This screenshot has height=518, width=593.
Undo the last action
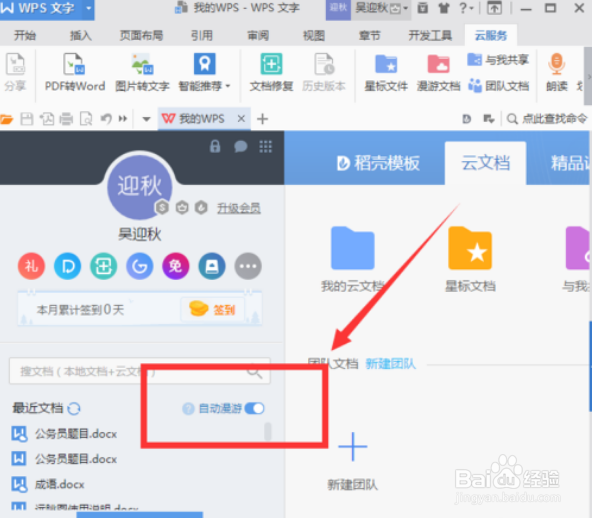106,119
